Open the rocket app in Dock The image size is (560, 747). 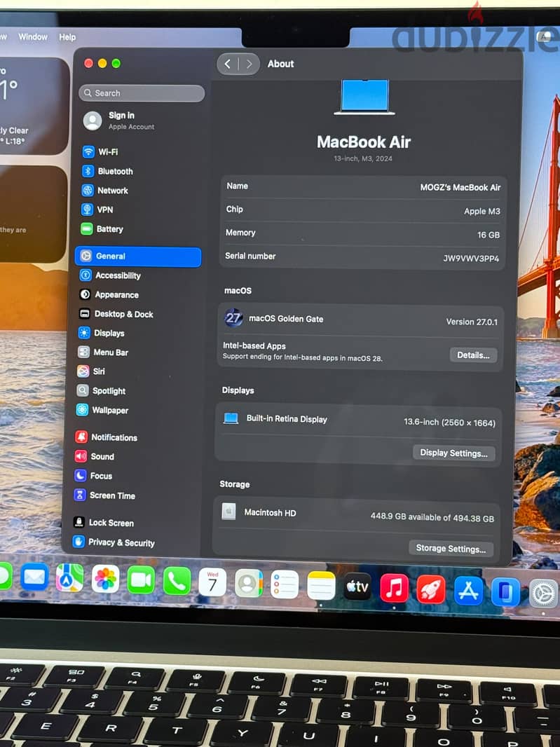point(431,590)
